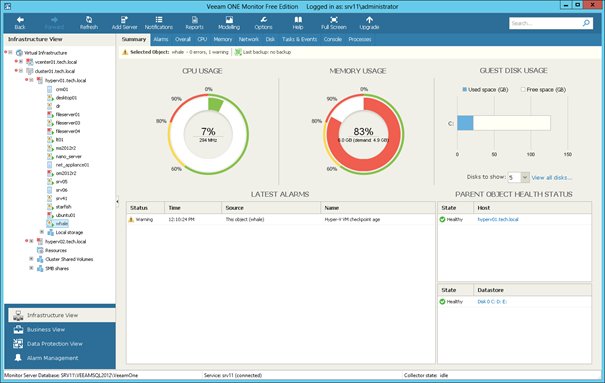Screen dimensions: 605x383
Task: Expand the hyperv02.tech.local node
Action: point(32,241)
